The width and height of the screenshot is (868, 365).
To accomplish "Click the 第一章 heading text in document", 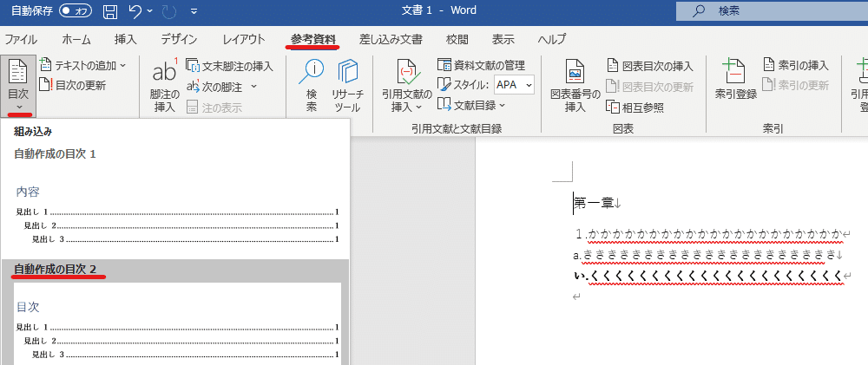I will (x=592, y=204).
